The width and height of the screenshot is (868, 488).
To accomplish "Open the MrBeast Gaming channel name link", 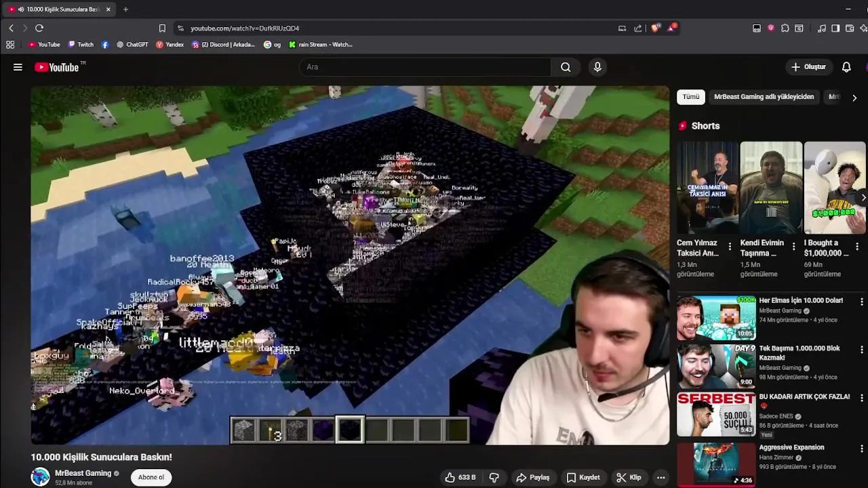I will (83, 473).
